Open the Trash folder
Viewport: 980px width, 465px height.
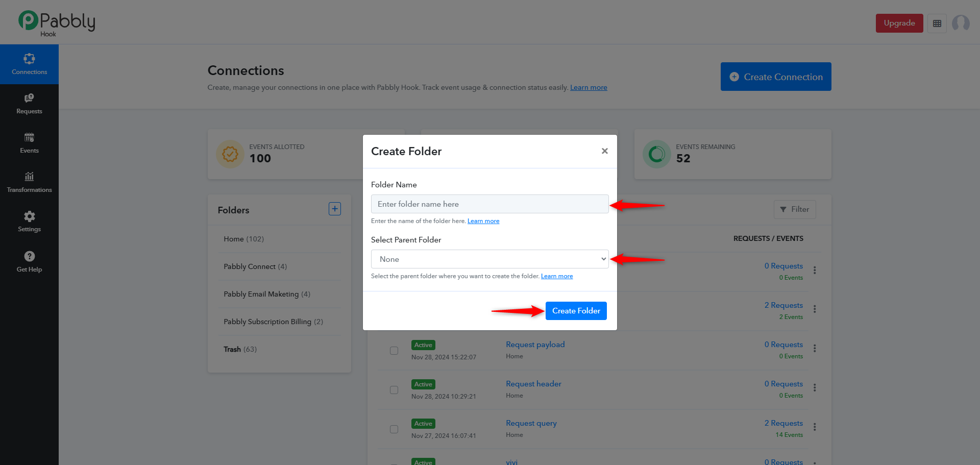point(240,349)
